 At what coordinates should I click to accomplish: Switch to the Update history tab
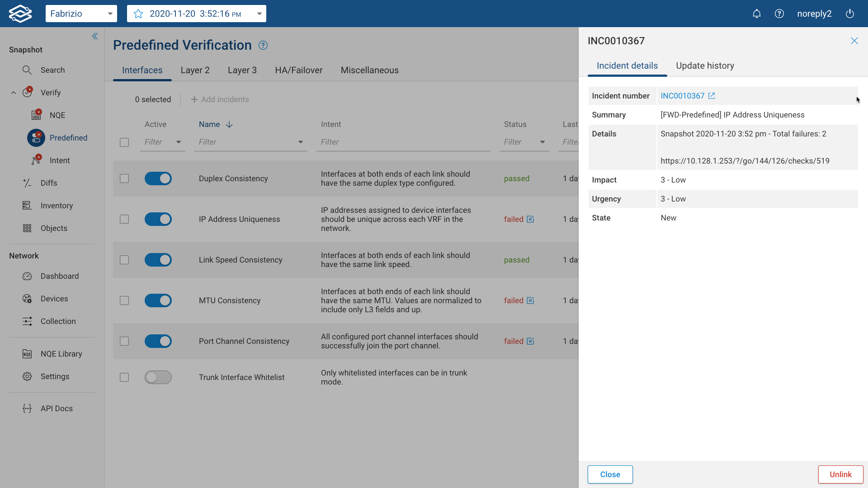(x=705, y=66)
